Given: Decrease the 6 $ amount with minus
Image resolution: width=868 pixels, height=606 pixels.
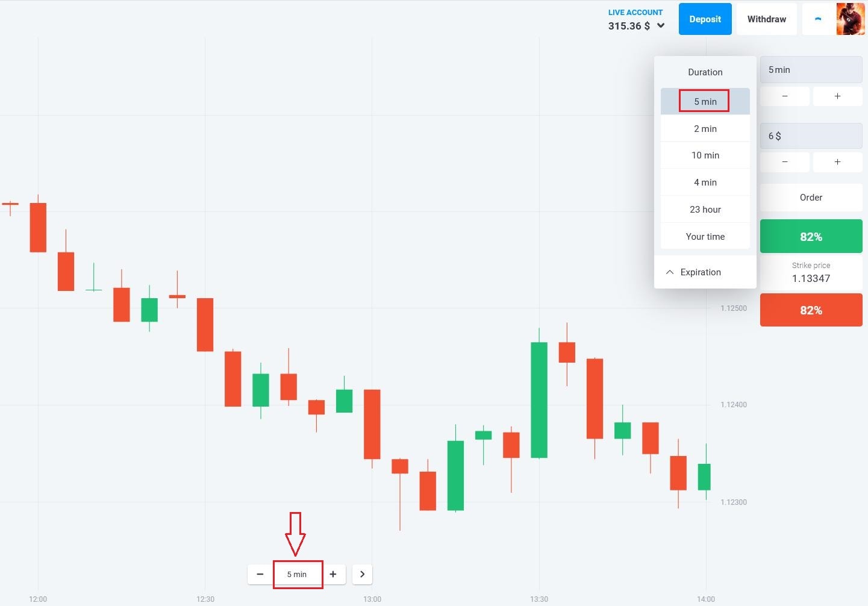Looking at the screenshot, I should (x=784, y=162).
